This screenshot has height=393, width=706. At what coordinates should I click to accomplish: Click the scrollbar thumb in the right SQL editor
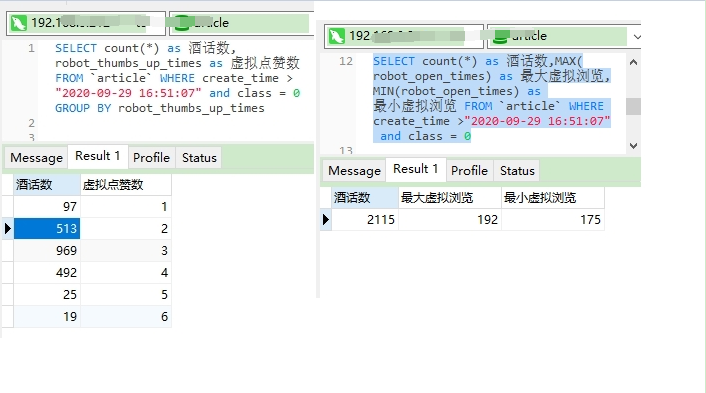[x=634, y=107]
